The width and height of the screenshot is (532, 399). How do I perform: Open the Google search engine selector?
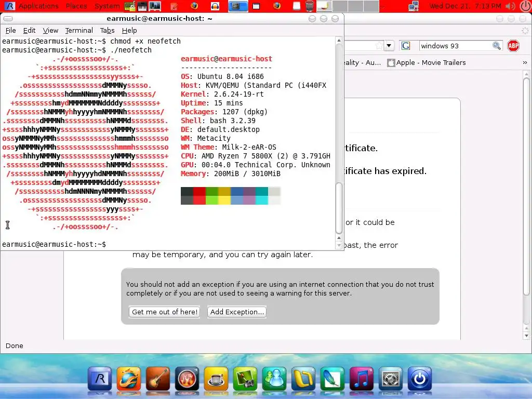coord(405,46)
